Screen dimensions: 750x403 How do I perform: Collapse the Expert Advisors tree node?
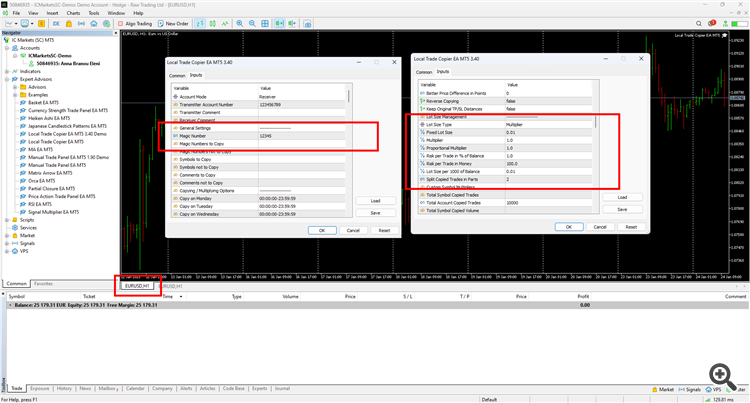(7, 79)
